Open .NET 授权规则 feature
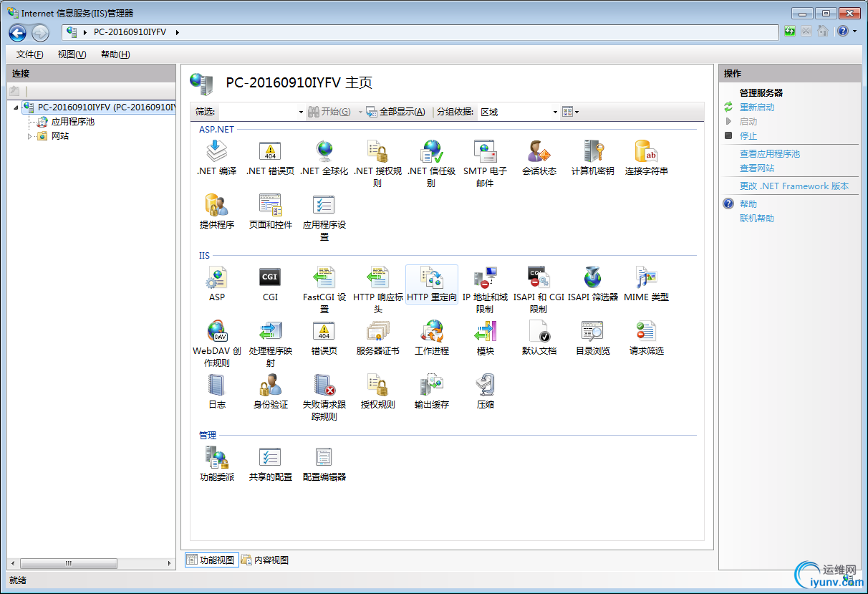868x594 pixels. (377, 164)
